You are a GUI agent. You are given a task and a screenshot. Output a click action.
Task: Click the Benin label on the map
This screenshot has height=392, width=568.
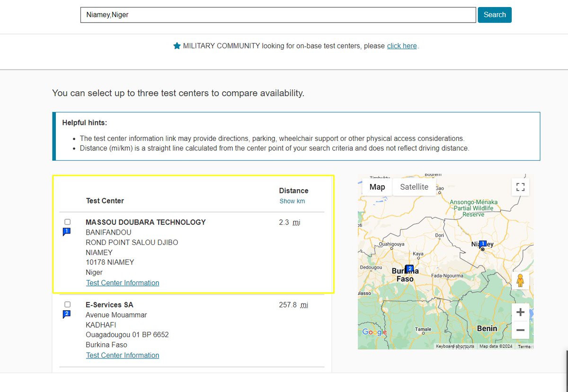point(487,328)
